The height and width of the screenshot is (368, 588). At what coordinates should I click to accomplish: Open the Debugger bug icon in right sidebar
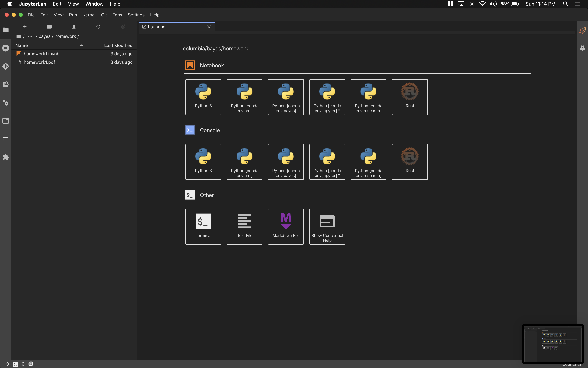coord(582,48)
